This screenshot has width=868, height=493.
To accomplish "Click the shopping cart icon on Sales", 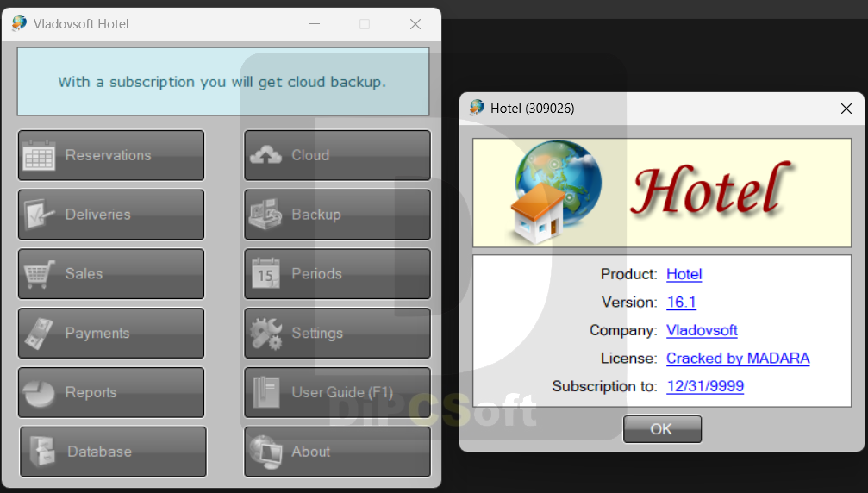I will 39,274.
